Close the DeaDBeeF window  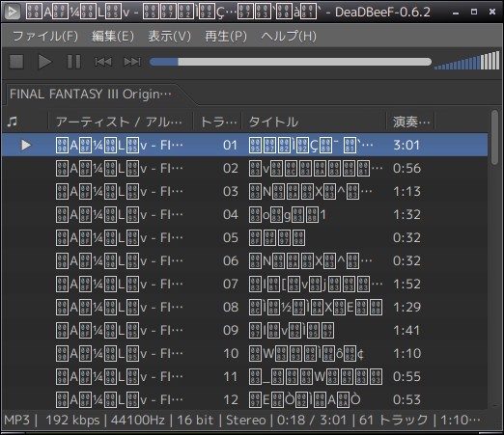pos(492,12)
